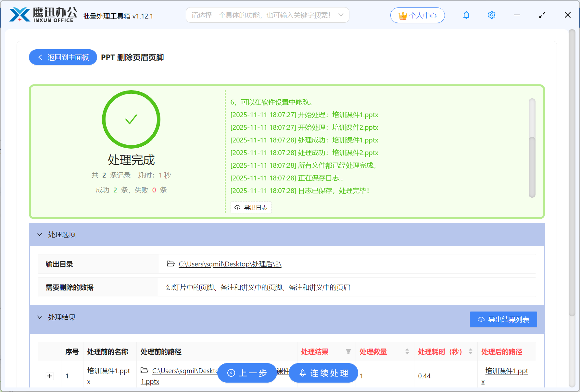Click the 鹰迅办公 logo
Screen dimensions: 580x392
(x=41, y=14)
